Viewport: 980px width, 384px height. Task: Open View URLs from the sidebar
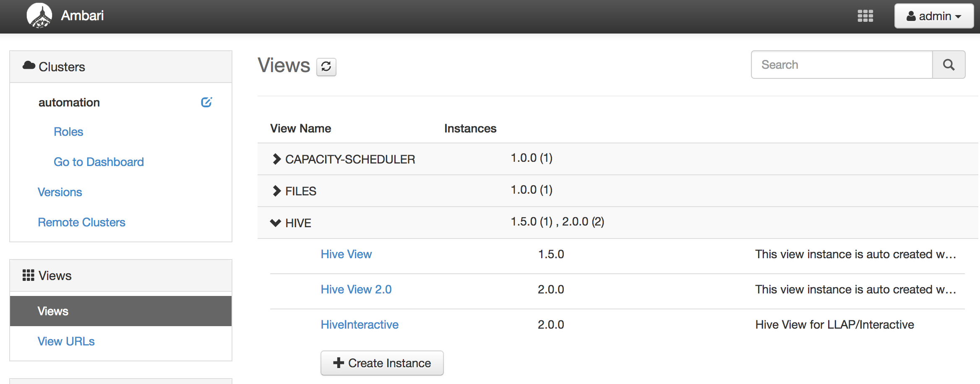(66, 341)
